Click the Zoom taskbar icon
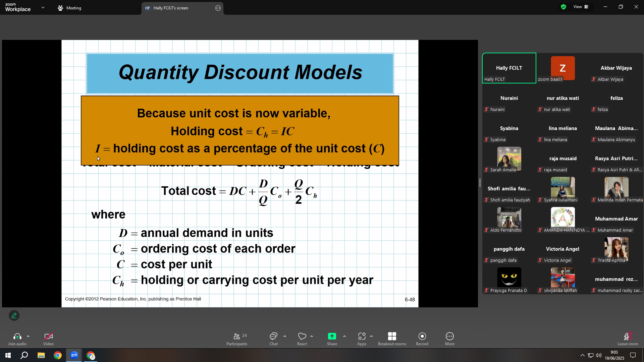This screenshot has width=644, height=362. coord(74,355)
